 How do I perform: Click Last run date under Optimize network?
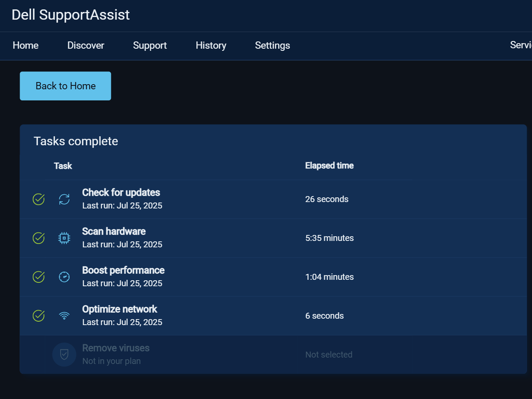122,322
